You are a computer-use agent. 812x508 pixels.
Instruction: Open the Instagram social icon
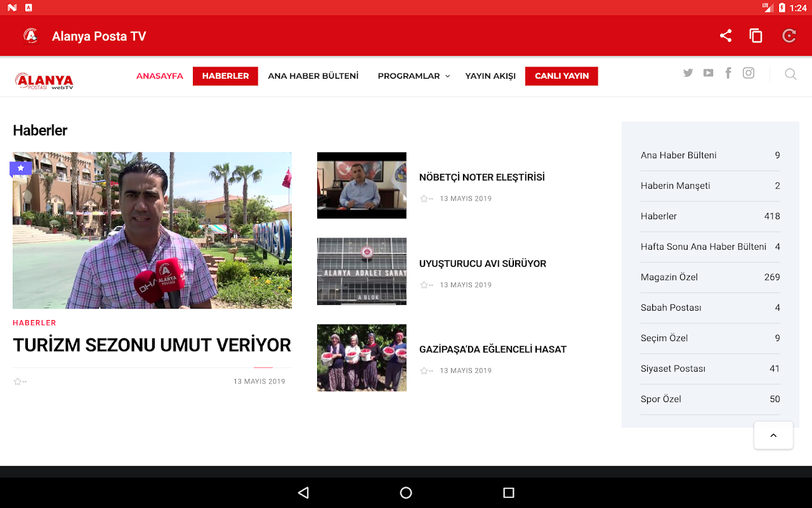pyautogui.click(x=749, y=73)
